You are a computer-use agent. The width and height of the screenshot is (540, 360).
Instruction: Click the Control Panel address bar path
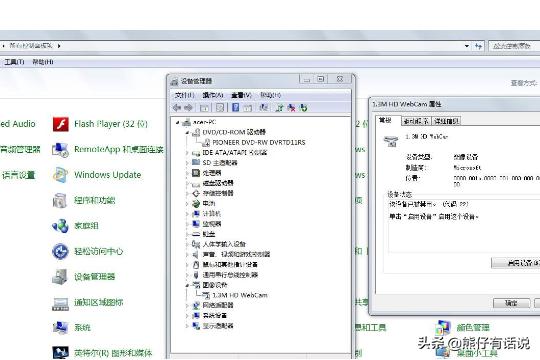(x=31, y=45)
